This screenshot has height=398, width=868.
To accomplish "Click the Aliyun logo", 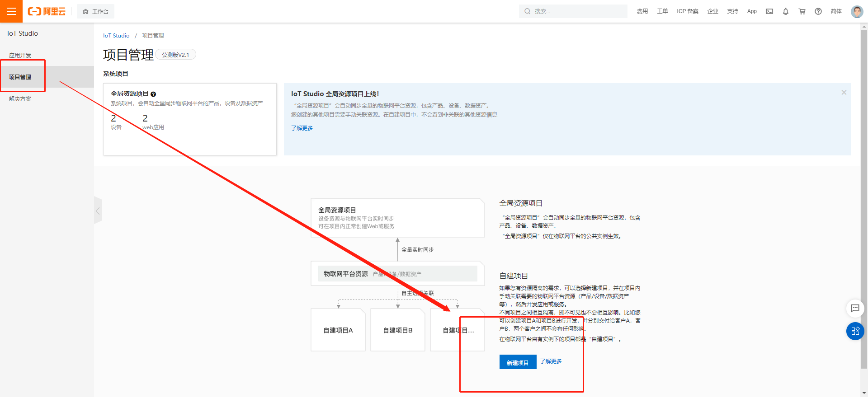I will click(x=47, y=11).
